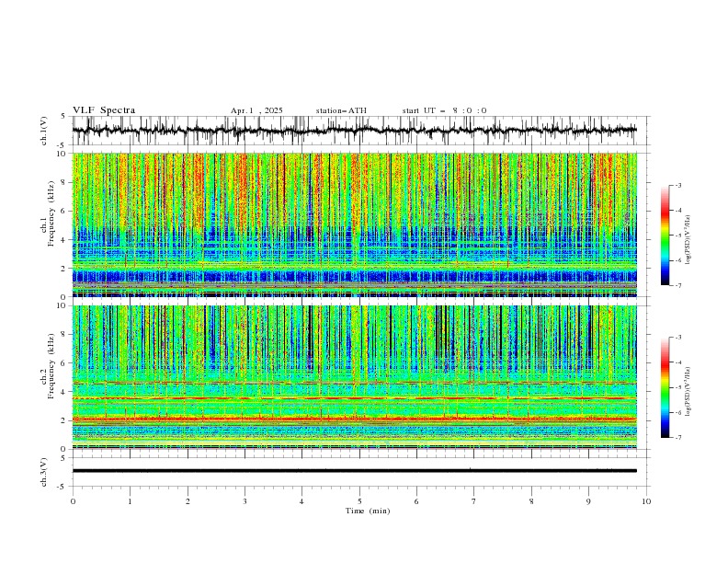Image resolution: width=728 pixels, height=563 pixels.
Task: Click the "Time (min)" axis title
Action: [368, 511]
